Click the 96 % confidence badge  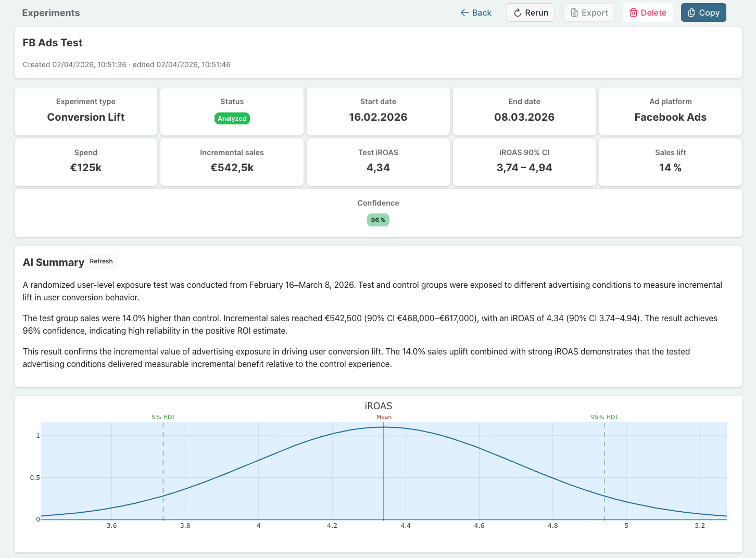coord(378,220)
